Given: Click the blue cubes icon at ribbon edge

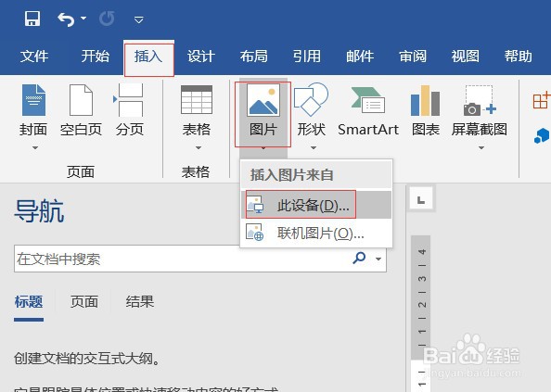Looking at the screenshot, I should tap(542, 136).
